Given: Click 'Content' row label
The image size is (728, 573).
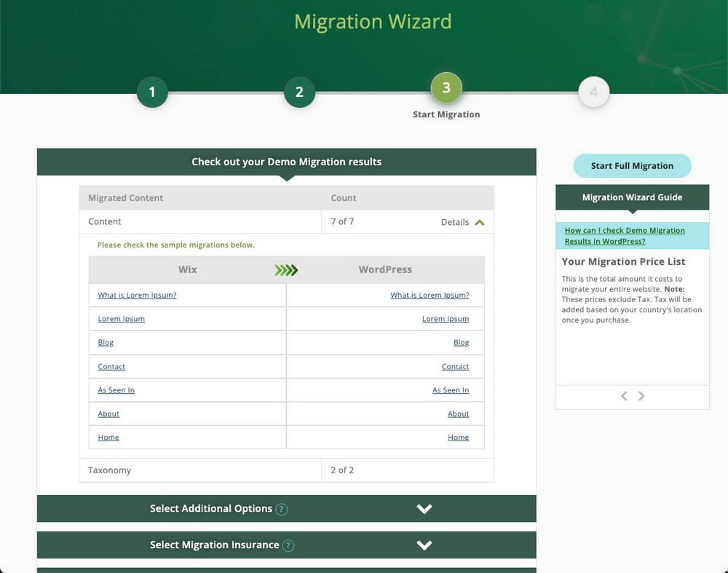Looking at the screenshot, I should (x=104, y=221).
